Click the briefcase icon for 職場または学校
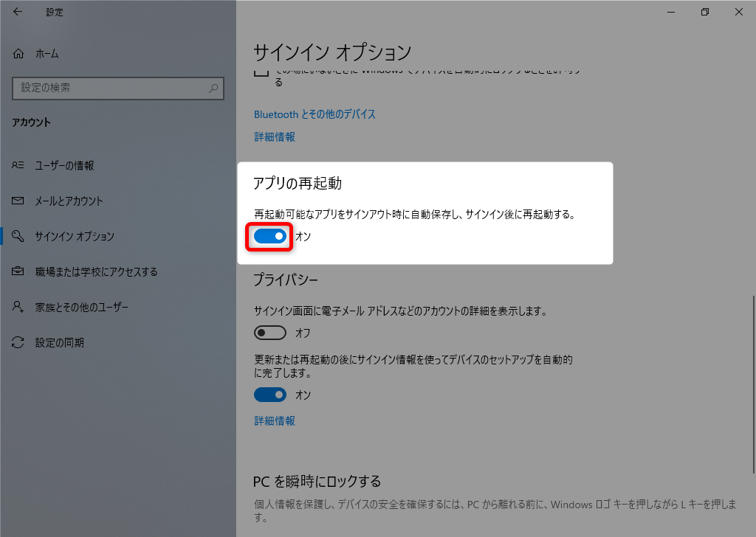The image size is (756, 537). 19,272
